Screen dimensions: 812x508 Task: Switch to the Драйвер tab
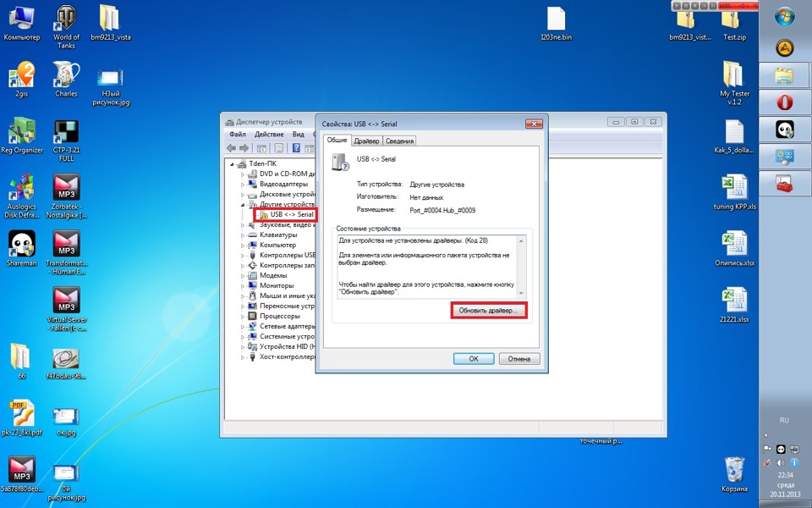click(x=366, y=141)
